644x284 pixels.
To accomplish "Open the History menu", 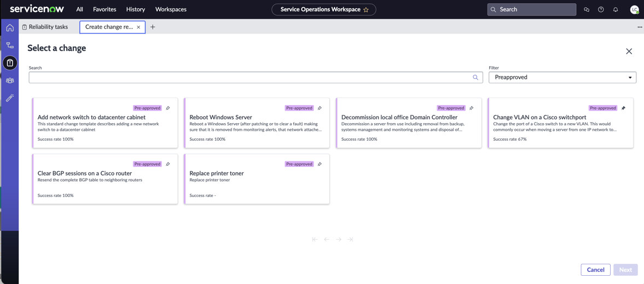I will pos(136,9).
